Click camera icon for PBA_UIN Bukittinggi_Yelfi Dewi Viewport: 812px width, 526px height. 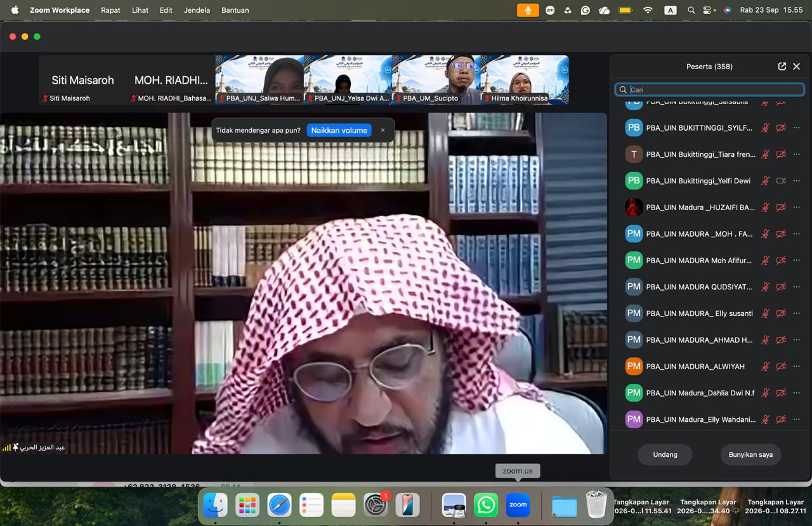coord(781,181)
